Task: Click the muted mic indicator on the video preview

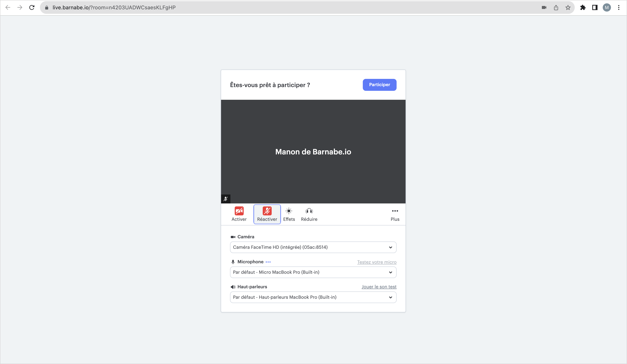Action: [x=226, y=199]
